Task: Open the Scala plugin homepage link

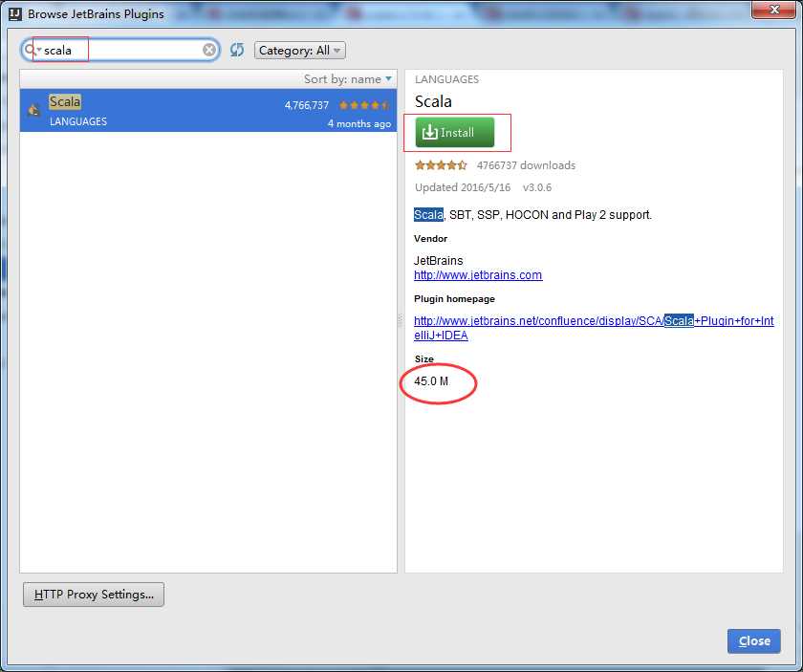Action: 594,328
